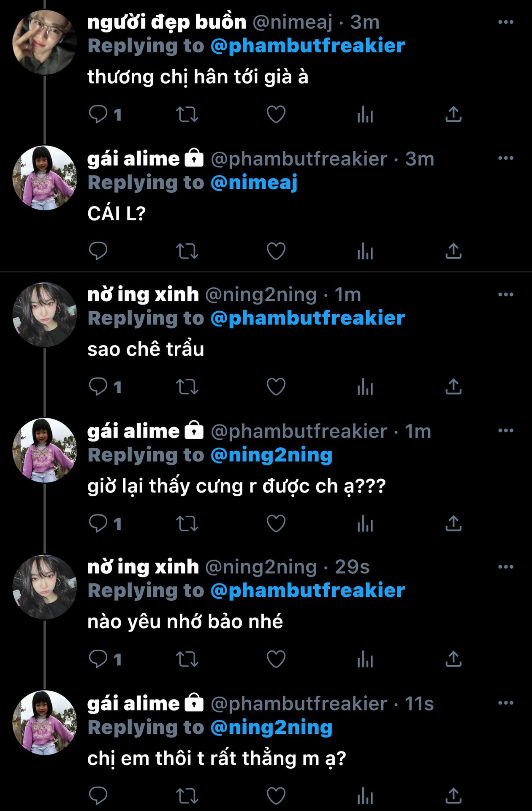This screenshot has width=532, height=811.
Task: Retweet the "sao chê trẩu" tweet
Action: [187, 386]
